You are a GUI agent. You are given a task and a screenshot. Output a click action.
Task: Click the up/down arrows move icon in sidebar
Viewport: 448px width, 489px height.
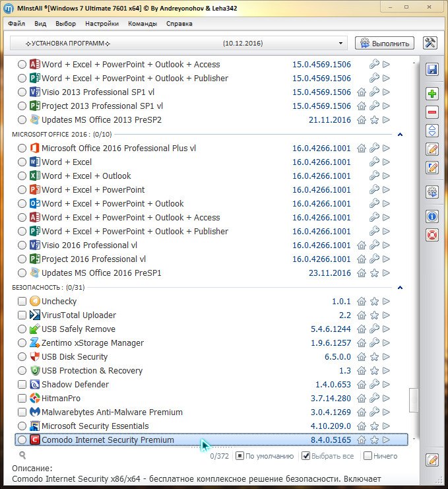click(x=432, y=131)
